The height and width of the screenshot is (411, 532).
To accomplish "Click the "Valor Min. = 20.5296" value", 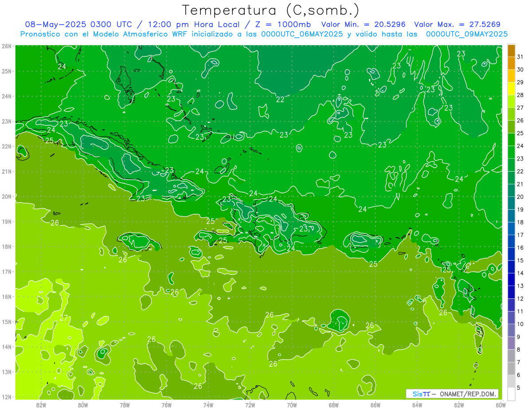I will coord(364,24).
